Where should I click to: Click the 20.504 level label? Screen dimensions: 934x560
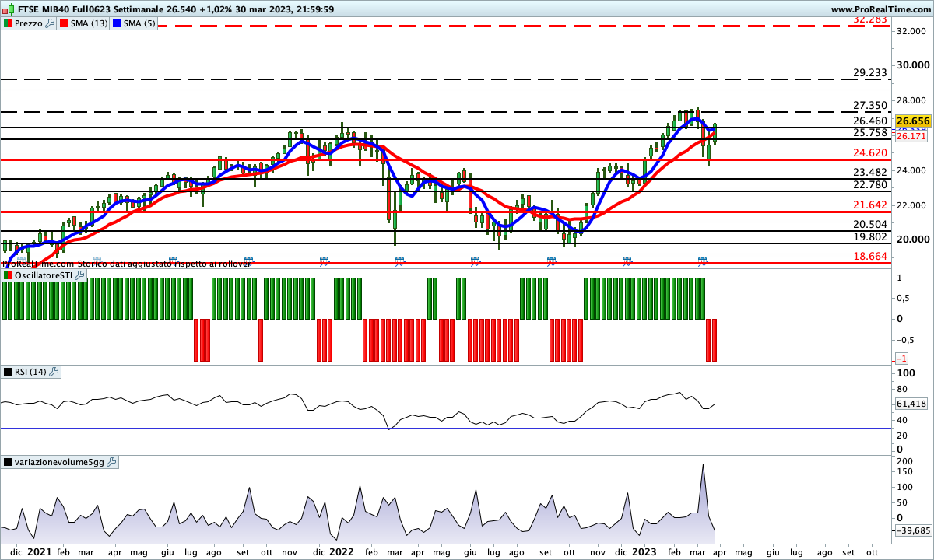870,224
